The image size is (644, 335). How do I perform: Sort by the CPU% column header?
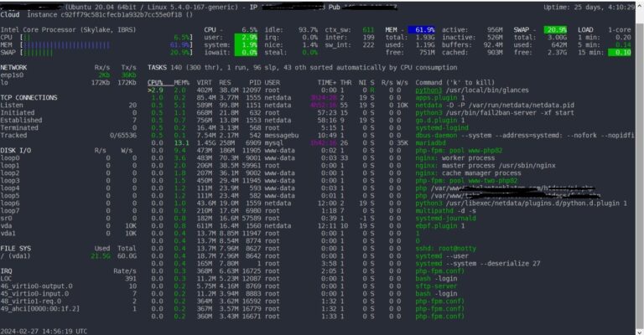[155, 82]
